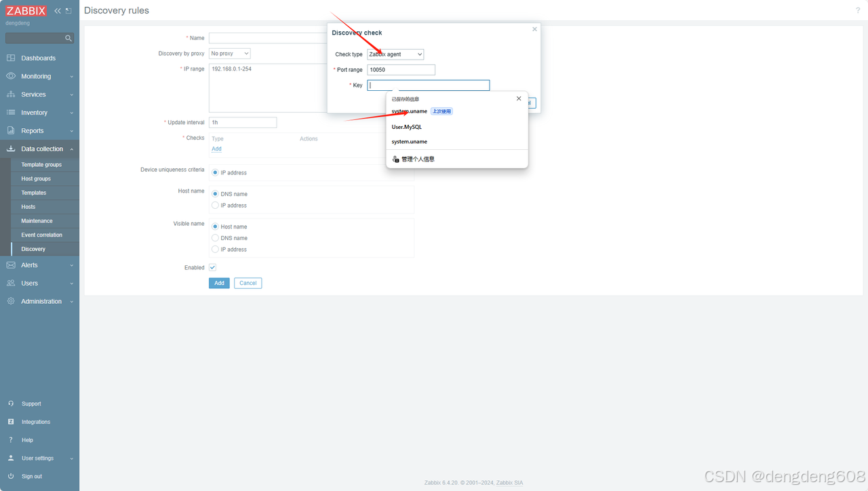Click the Key input field
The width and height of the screenshot is (868, 491).
point(428,85)
